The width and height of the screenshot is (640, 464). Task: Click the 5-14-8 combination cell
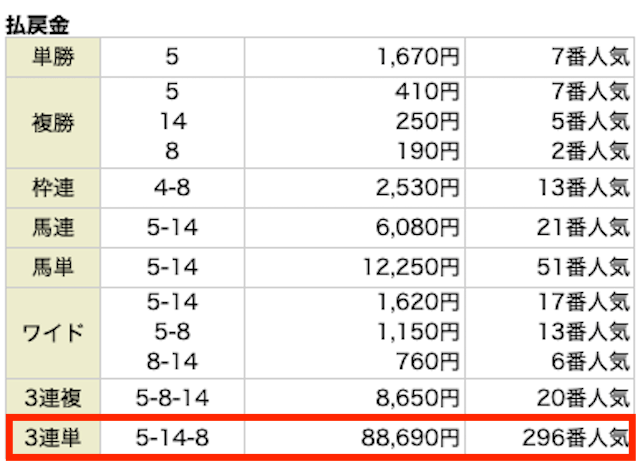[x=172, y=438]
